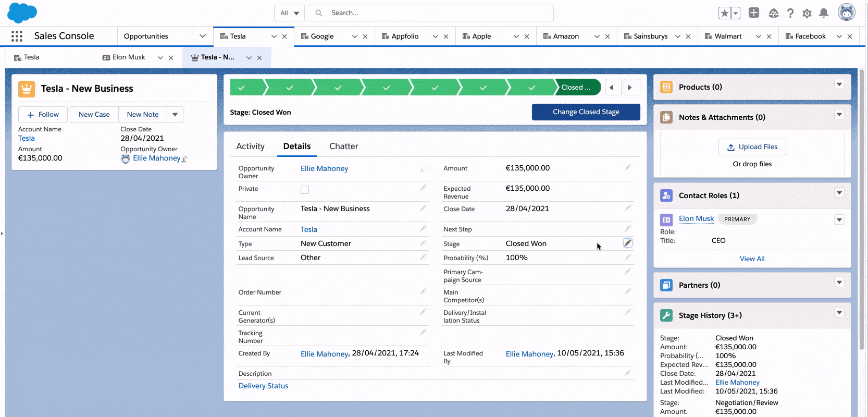The image size is (868, 417).
Task: Click the global Search field
Action: 429,13
